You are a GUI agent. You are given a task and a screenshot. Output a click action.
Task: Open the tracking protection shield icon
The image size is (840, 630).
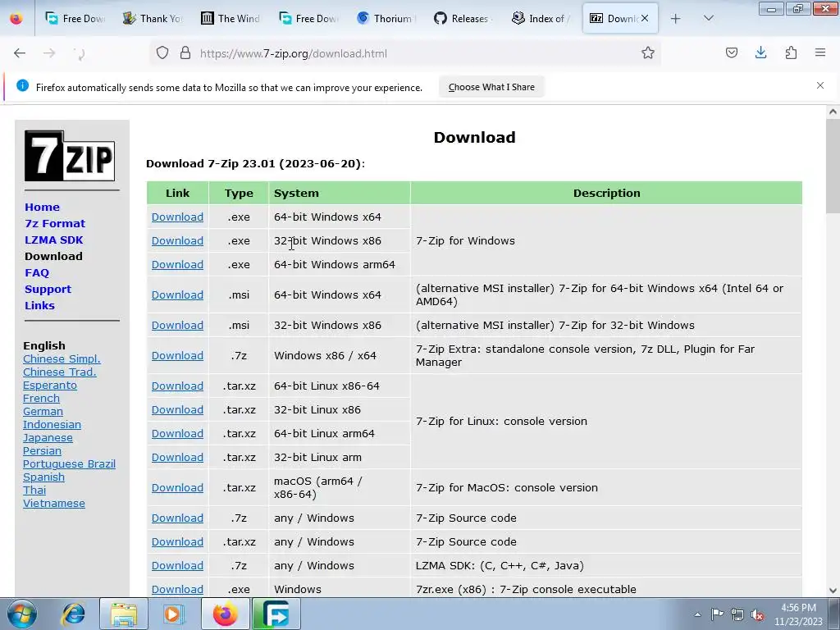tap(162, 53)
